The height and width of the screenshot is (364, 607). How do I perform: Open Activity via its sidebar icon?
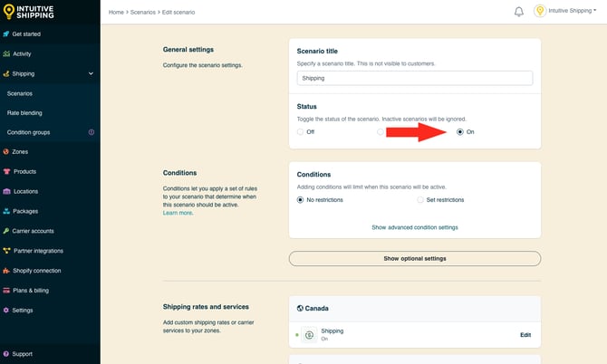[x=6, y=54]
